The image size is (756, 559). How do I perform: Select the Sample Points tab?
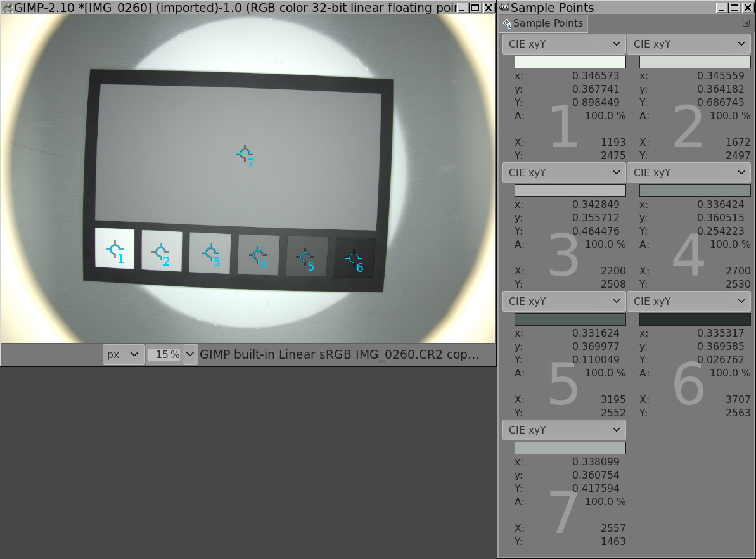click(543, 23)
